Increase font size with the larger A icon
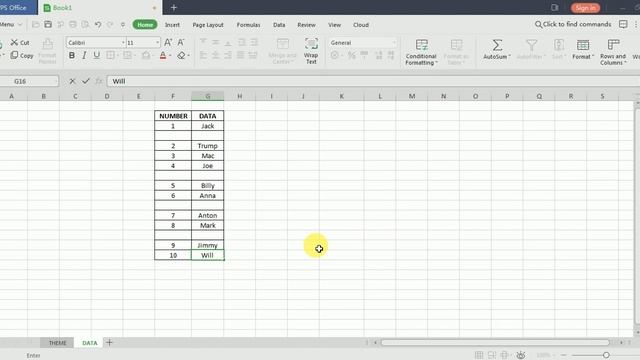Viewport: 640px width, 360px height. (x=168, y=42)
